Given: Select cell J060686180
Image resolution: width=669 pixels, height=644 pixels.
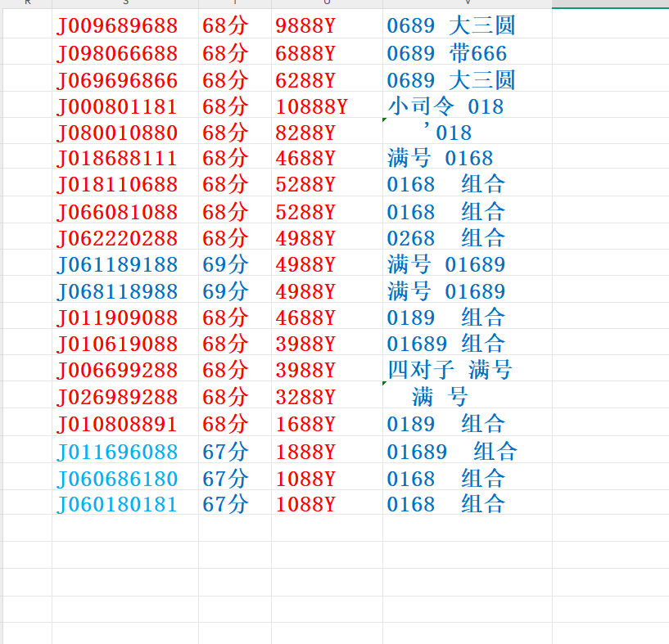Looking at the screenshot, I should click(125, 477).
